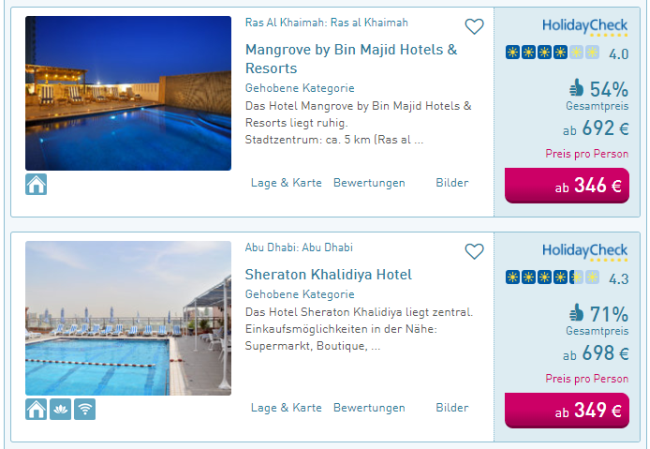The height and width of the screenshot is (449, 650).
Task: Click the lotus spa icon under the Sheraton photo
Action: [61, 409]
